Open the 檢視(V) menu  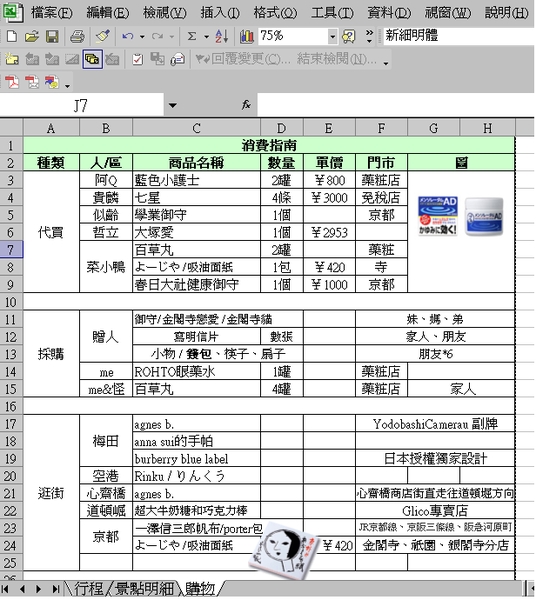click(165, 13)
